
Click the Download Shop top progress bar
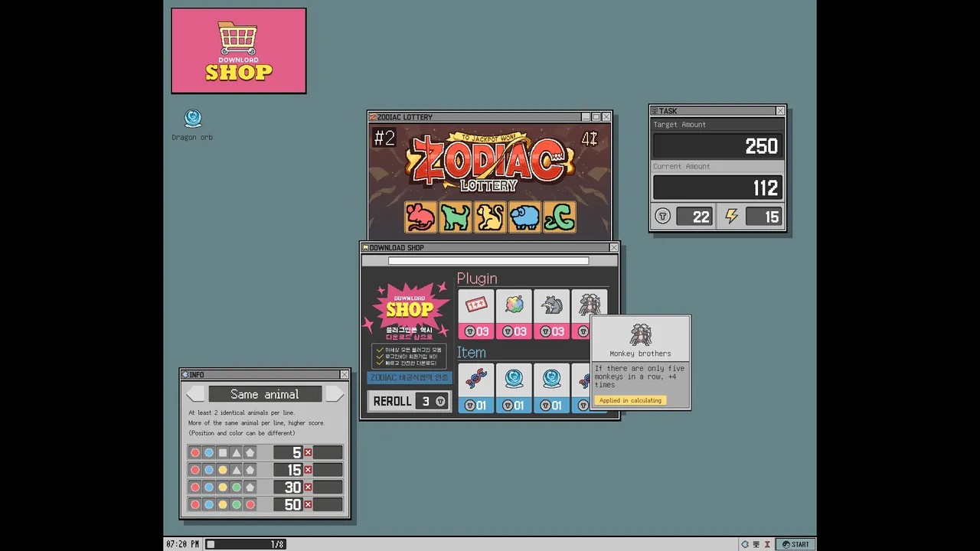[488, 261]
